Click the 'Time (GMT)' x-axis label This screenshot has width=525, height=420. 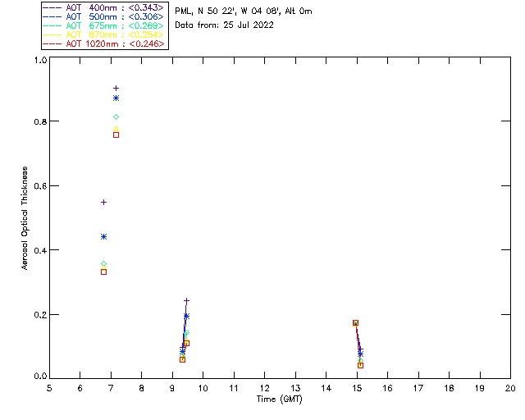(280, 399)
